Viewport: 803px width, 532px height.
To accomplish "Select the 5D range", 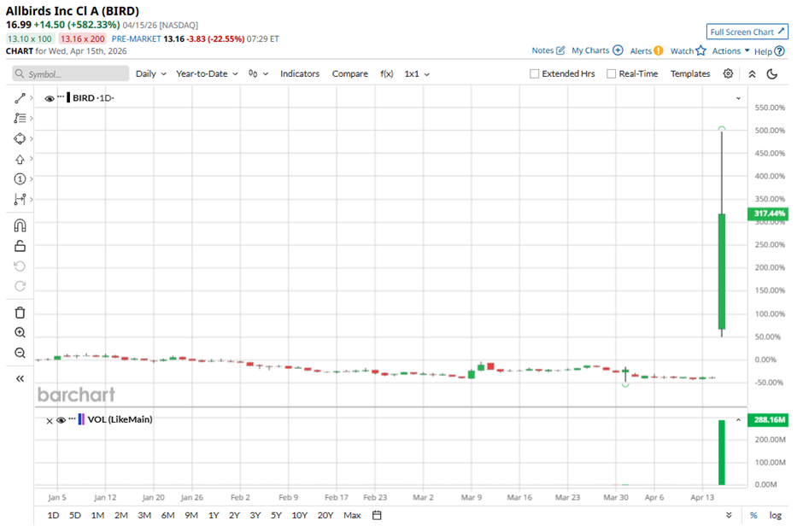I will click(x=75, y=515).
